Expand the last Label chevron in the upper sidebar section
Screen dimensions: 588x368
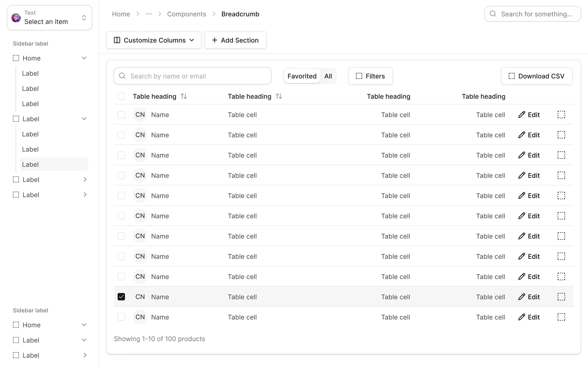tap(85, 195)
